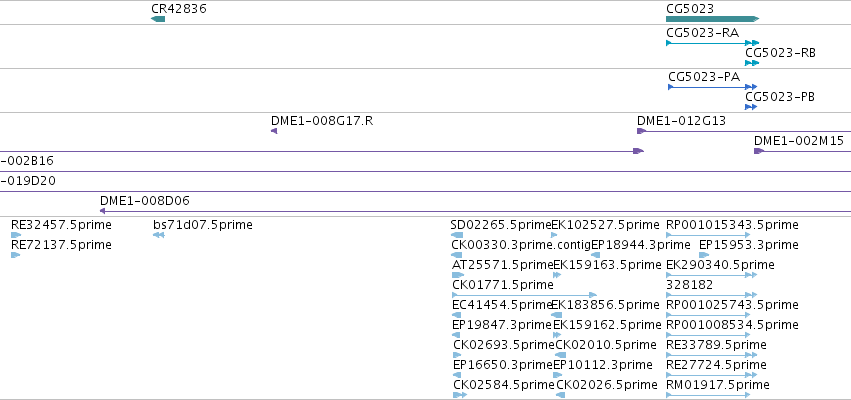Click the CK01771.5prime alignment line
851x400 pixels.
click(524, 295)
